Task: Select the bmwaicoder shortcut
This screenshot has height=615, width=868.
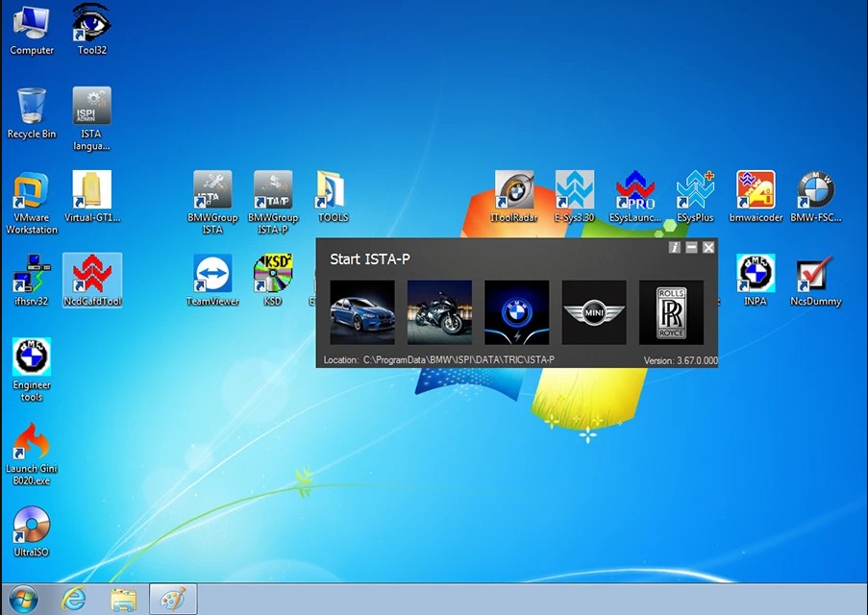Action: (756, 197)
